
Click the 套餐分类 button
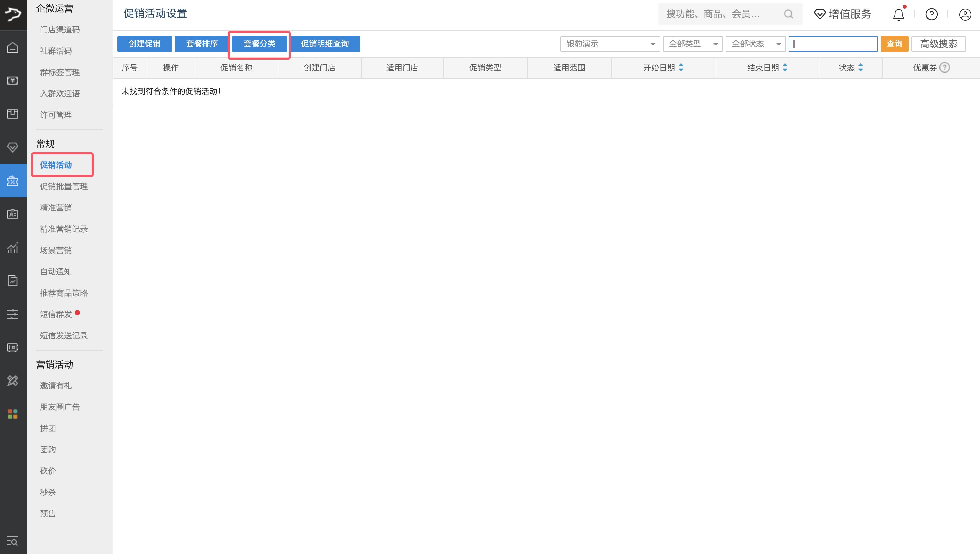259,44
